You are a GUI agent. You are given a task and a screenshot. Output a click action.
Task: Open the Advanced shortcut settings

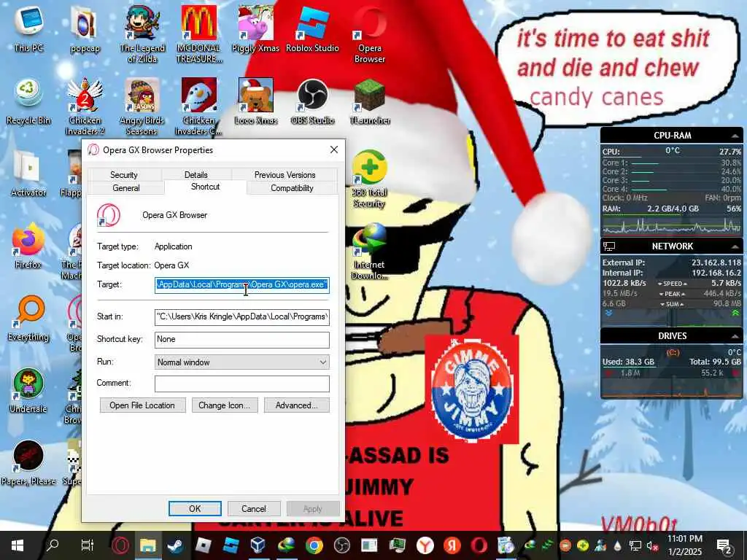296,405
